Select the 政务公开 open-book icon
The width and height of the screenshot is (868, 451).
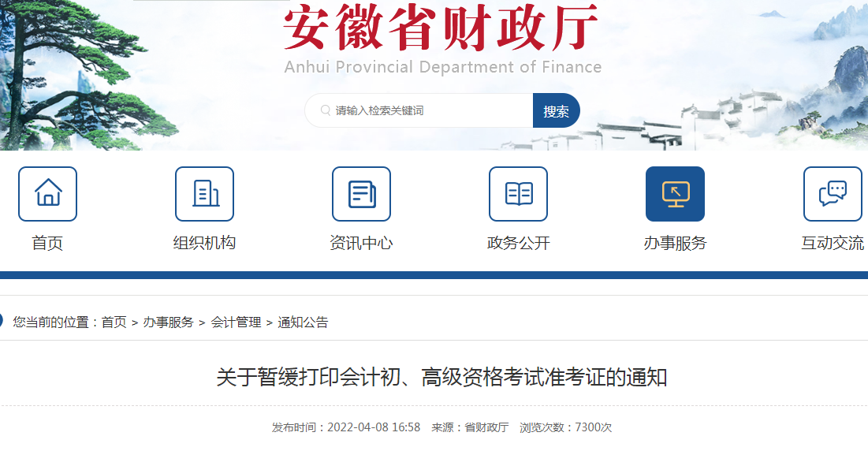coord(518,194)
